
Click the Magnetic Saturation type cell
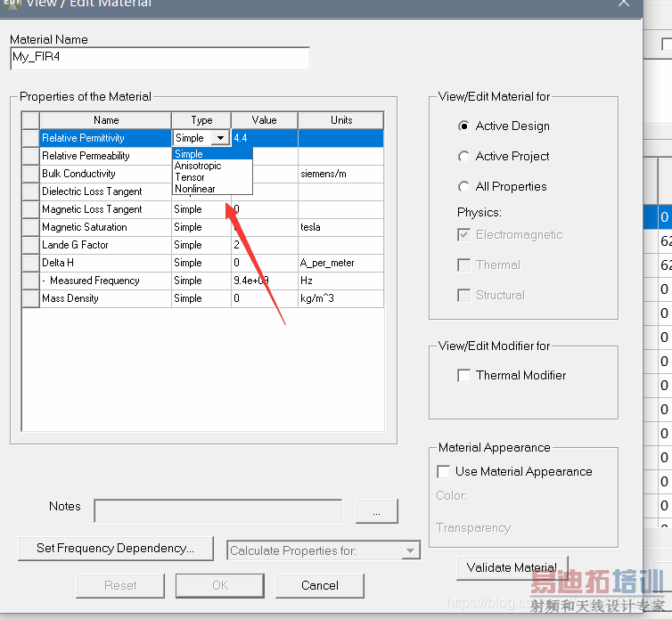point(201,227)
